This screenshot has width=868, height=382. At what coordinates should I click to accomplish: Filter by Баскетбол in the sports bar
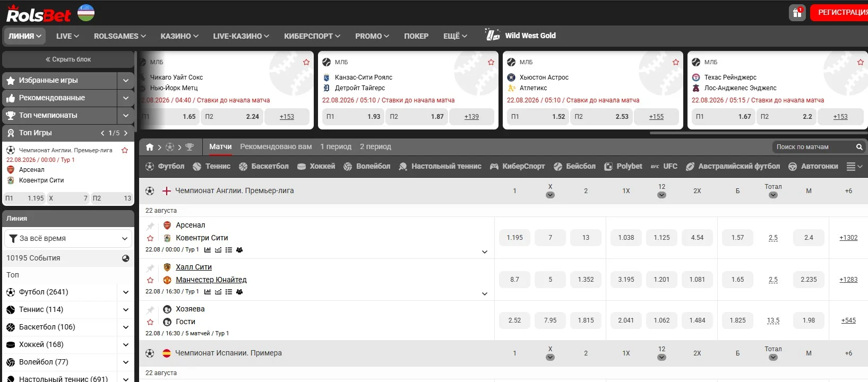click(264, 167)
